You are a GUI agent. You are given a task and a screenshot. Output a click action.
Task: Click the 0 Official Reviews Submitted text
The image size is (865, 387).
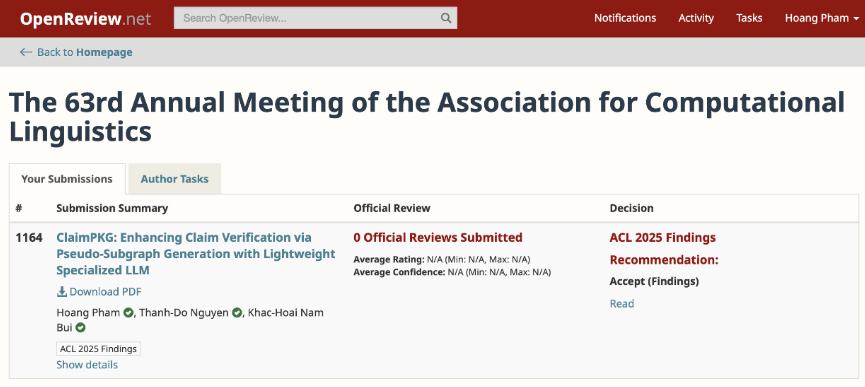coord(437,238)
